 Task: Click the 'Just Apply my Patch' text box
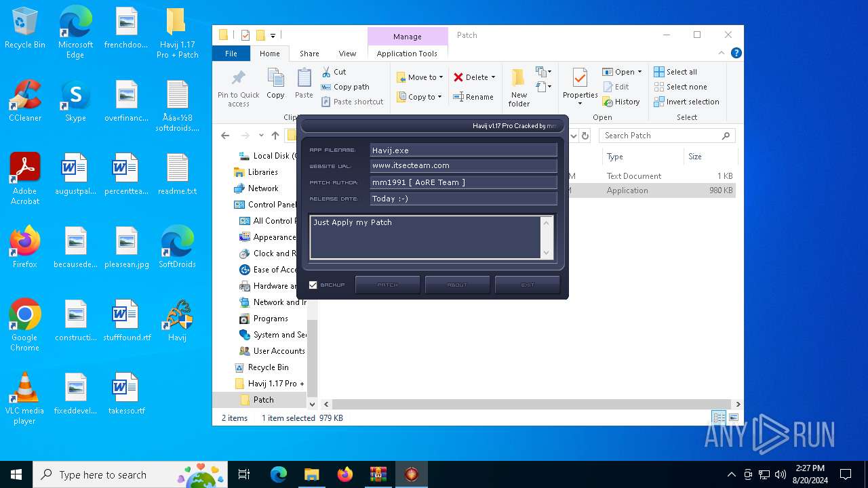tap(432, 237)
